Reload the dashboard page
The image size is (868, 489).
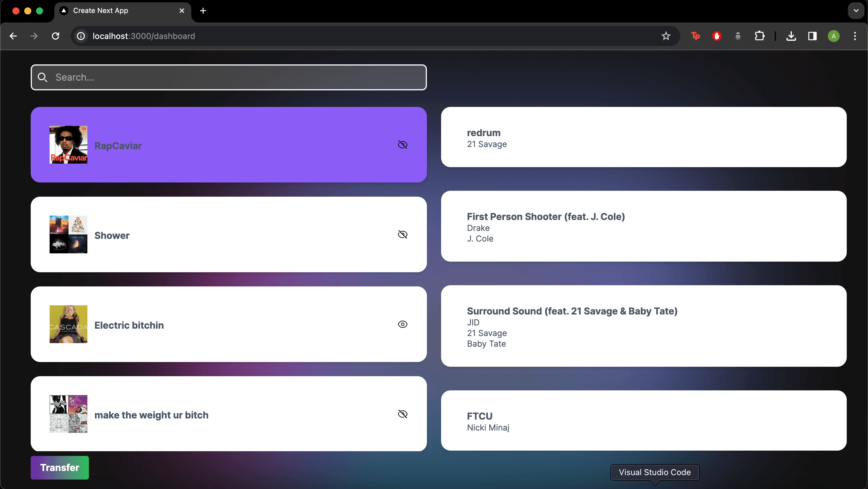[x=56, y=36]
